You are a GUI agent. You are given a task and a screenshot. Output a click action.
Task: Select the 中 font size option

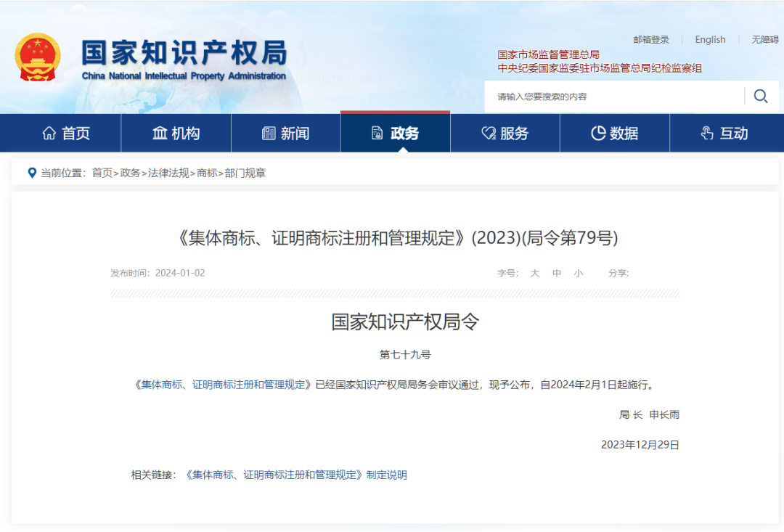557,274
